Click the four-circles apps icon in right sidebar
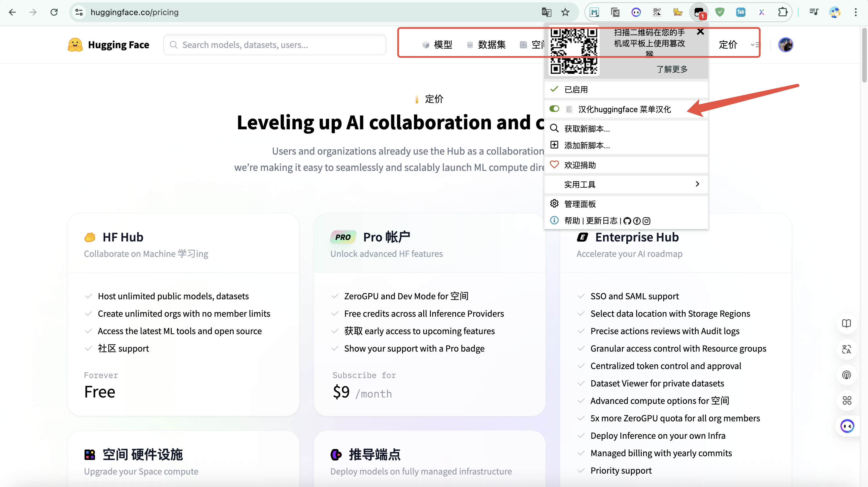The width and height of the screenshot is (868, 487). pyautogui.click(x=847, y=400)
